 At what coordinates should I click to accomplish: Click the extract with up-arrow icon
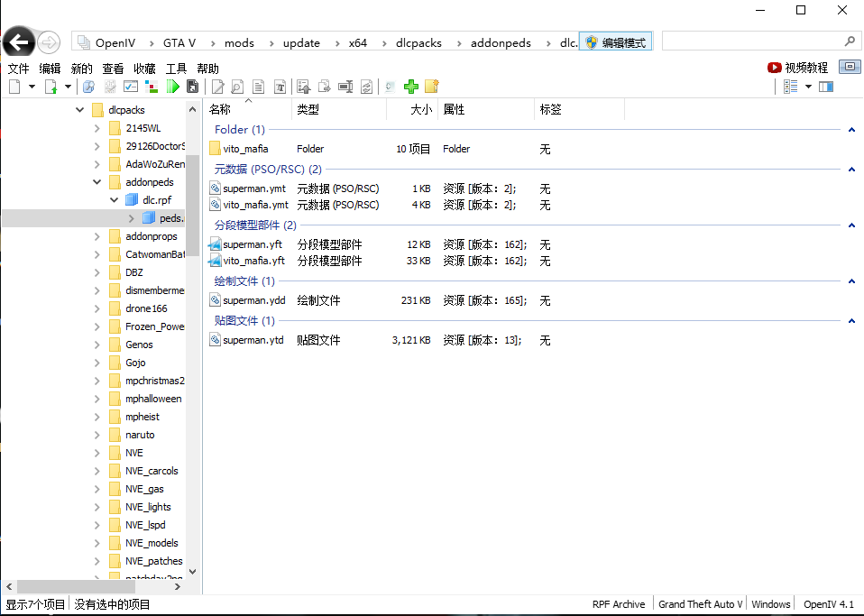coord(303,87)
